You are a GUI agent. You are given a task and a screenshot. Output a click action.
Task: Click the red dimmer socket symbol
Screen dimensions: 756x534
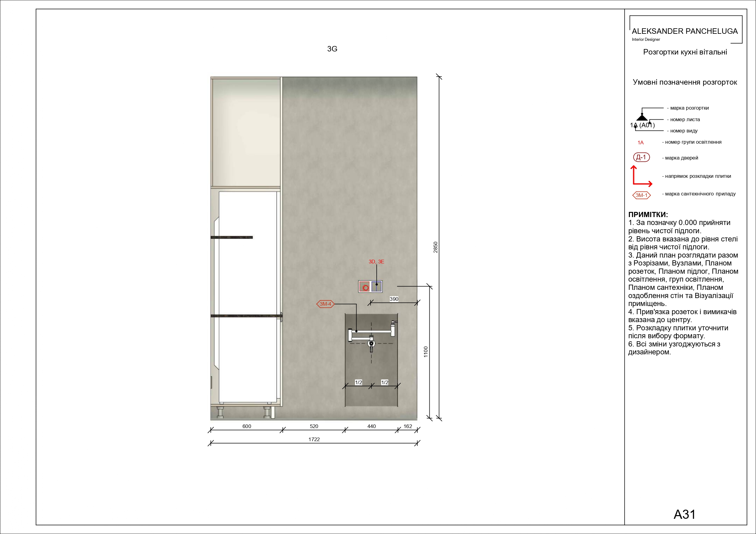(x=365, y=287)
